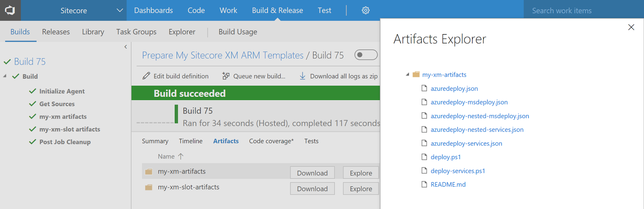Image resolution: width=644 pixels, height=209 pixels.
Task: Click the Queue new build icon
Action: click(226, 76)
